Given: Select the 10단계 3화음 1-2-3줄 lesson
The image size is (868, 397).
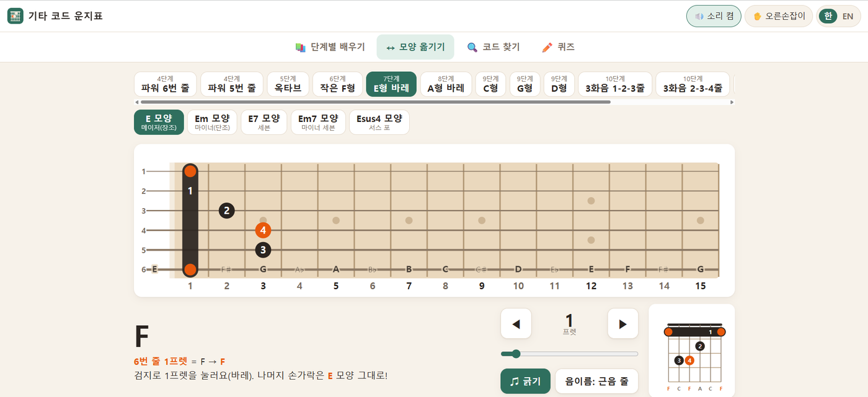Looking at the screenshot, I should pyautogui.click(x=614, y=84).
